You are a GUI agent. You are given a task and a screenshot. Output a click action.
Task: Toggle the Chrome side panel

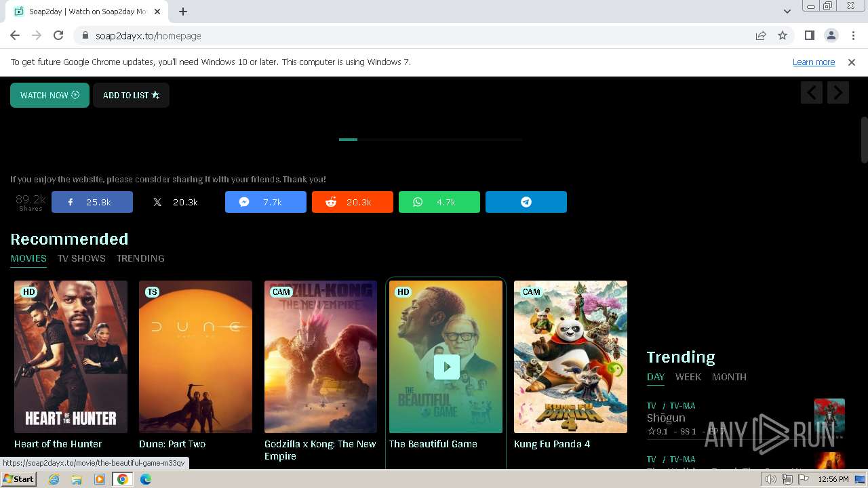point(809,35)
